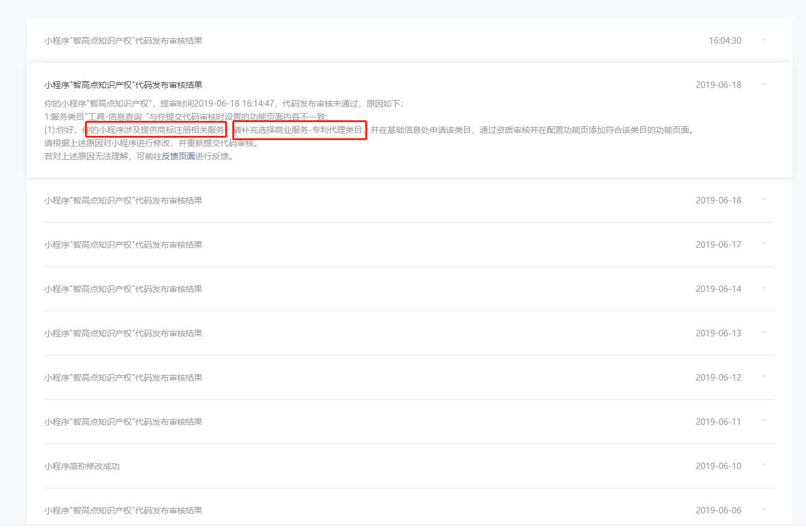Click the 2019-06-13 message title
This screenshot has height=532, width=806.
coord(123,333)
